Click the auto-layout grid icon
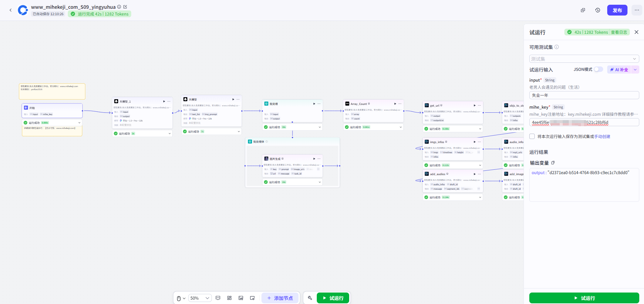Image resolution: width=644 pixels, height=304 pixels. (x=229, y=298)
